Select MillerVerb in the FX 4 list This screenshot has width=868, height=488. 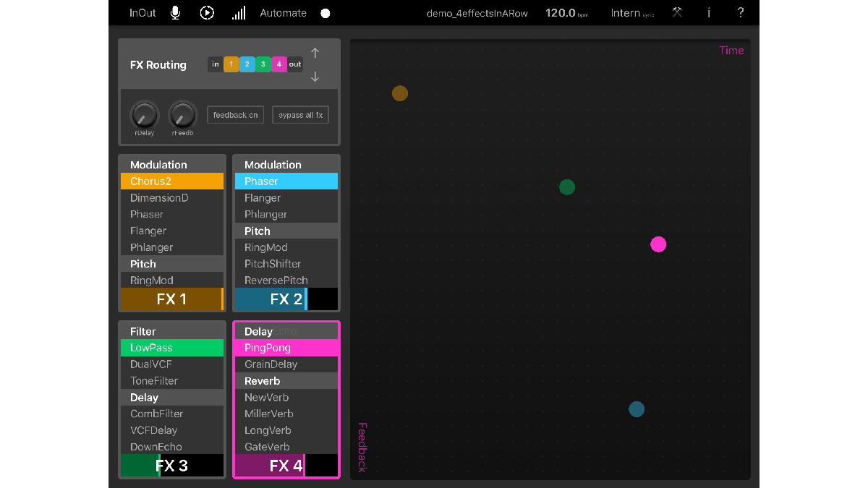[x=286, y=414]
